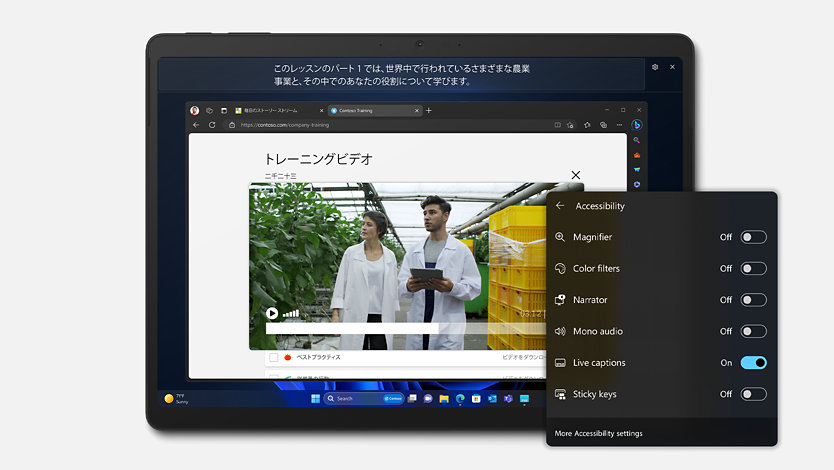
Task: Open More Accessibility settings
Action: click(x=599, y=433)
